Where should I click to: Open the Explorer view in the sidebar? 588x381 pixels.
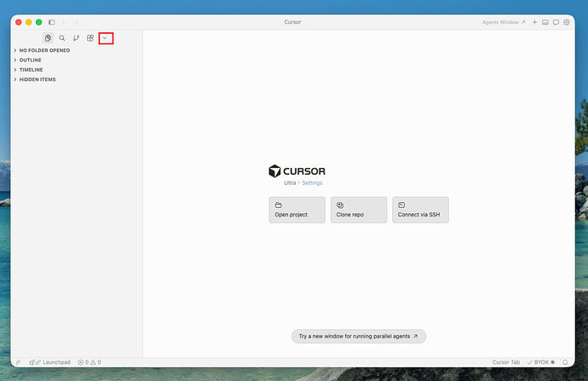[x=48, y=38]
